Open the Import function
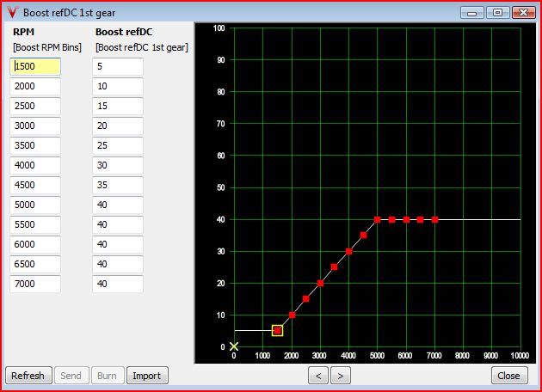This screenshot has width=542, height=392. [x=147, y=376]
